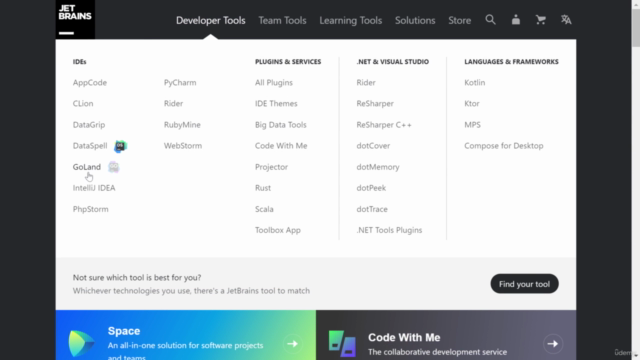Click the Code With Me banner arrow
The image size is (640, 360).
pyautogui.click(x=553, y=344)
